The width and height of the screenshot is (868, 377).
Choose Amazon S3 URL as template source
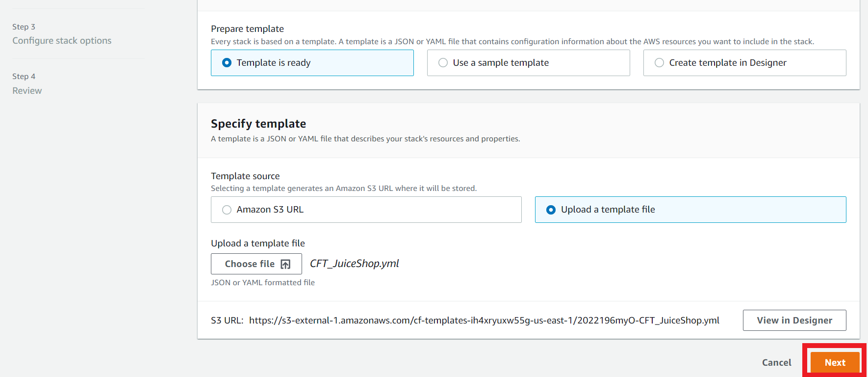(366, 210)
